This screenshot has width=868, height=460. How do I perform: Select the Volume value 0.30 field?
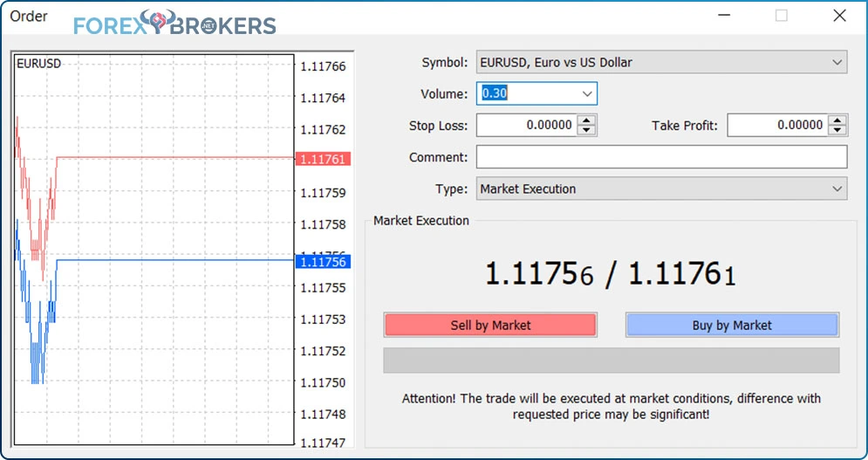click(x=527, y=93)
